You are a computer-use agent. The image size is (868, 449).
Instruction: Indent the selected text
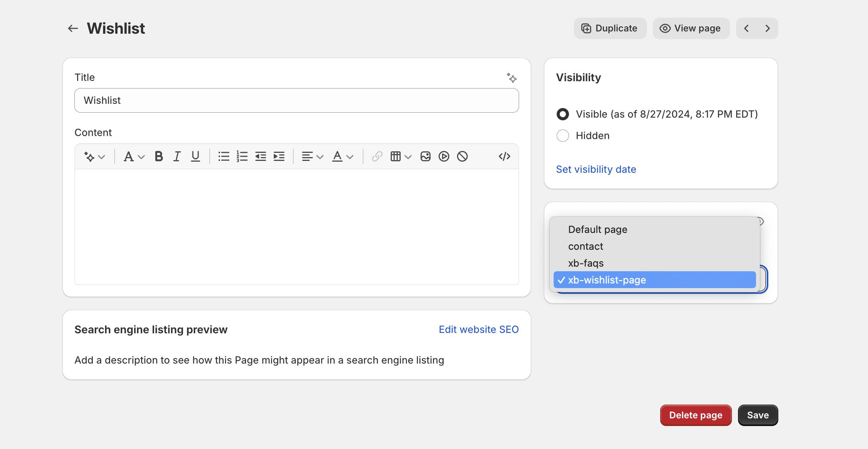click(x=279, y=156)
